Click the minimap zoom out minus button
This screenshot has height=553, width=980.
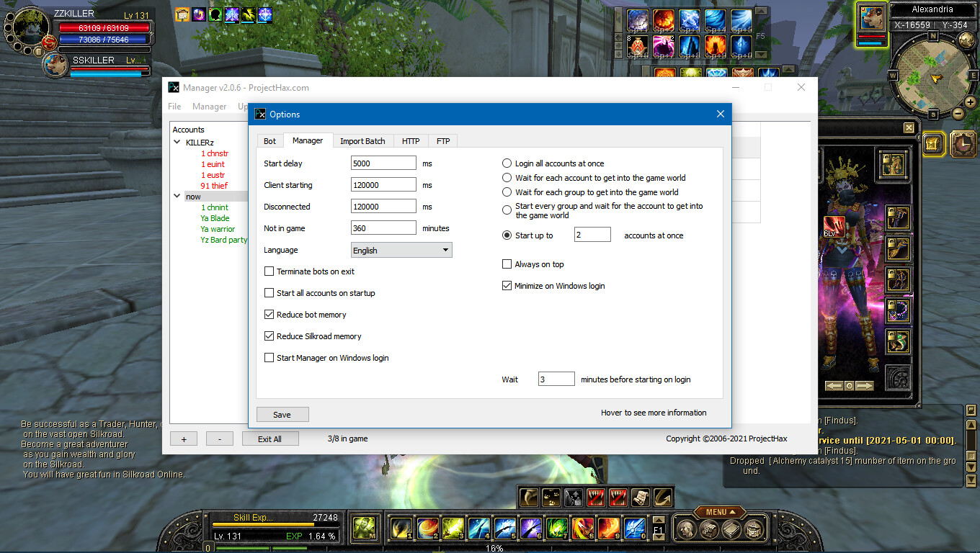pyautogui.click(x=958, y=113)
